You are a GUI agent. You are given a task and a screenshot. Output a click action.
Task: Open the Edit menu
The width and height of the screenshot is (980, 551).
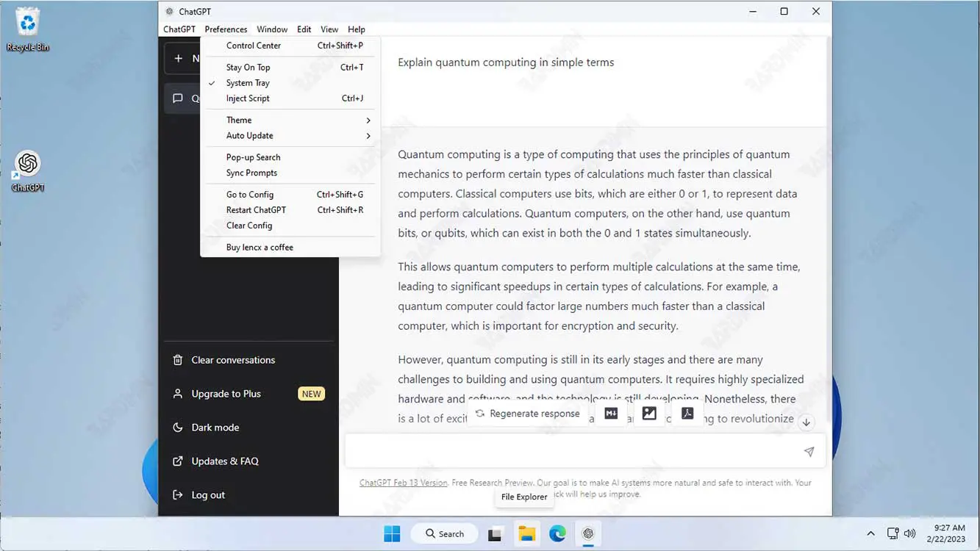pyautogui.click(x=304, y=29)
